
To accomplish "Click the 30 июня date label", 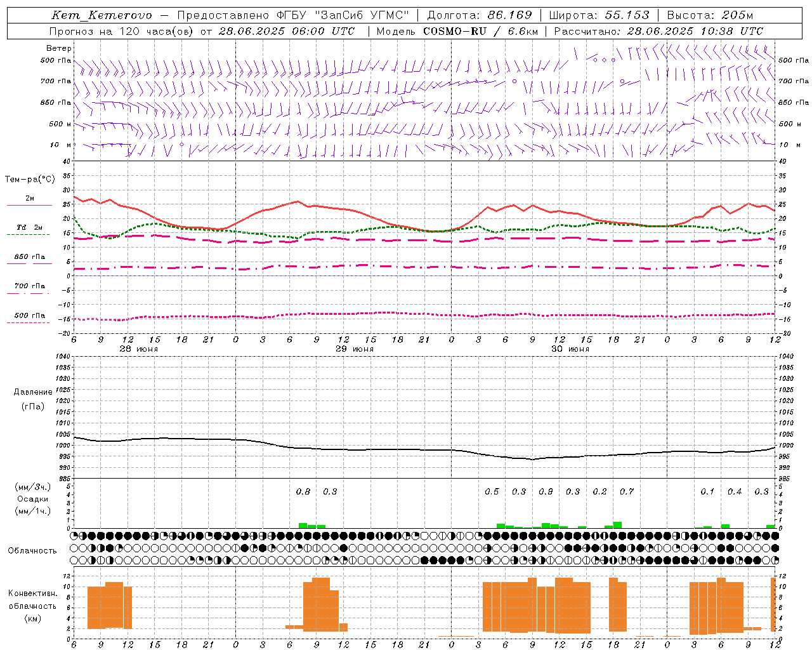I will pos(570,349).
